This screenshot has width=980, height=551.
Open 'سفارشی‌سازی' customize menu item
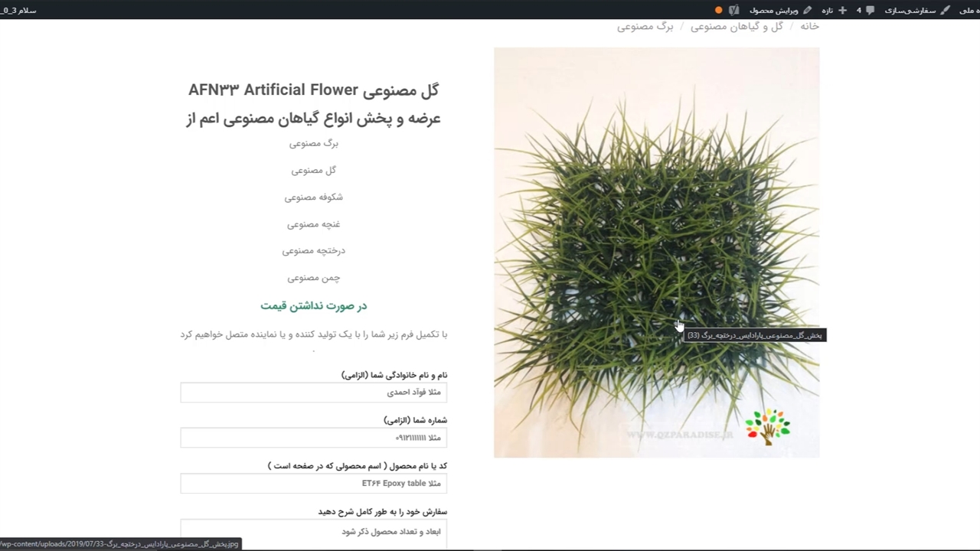point(910,10)
